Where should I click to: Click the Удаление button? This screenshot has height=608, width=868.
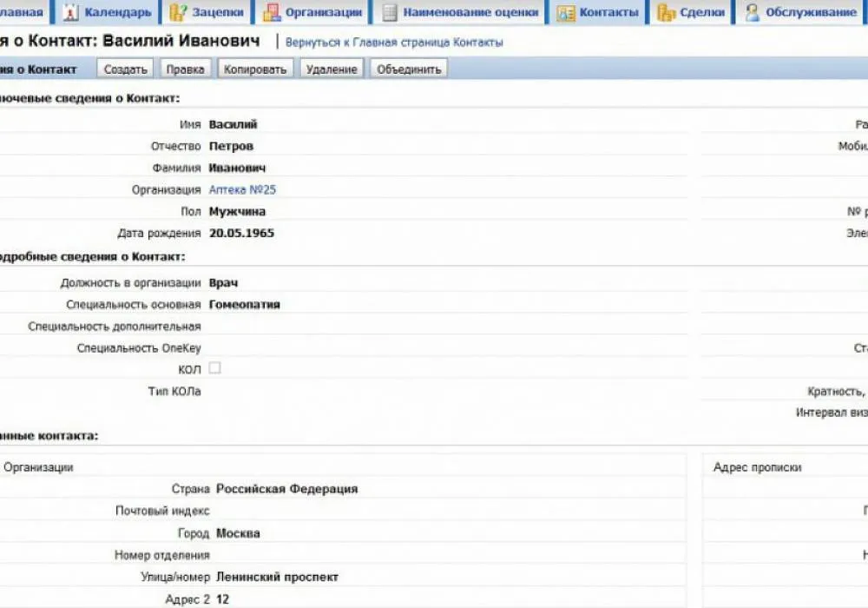332,69
